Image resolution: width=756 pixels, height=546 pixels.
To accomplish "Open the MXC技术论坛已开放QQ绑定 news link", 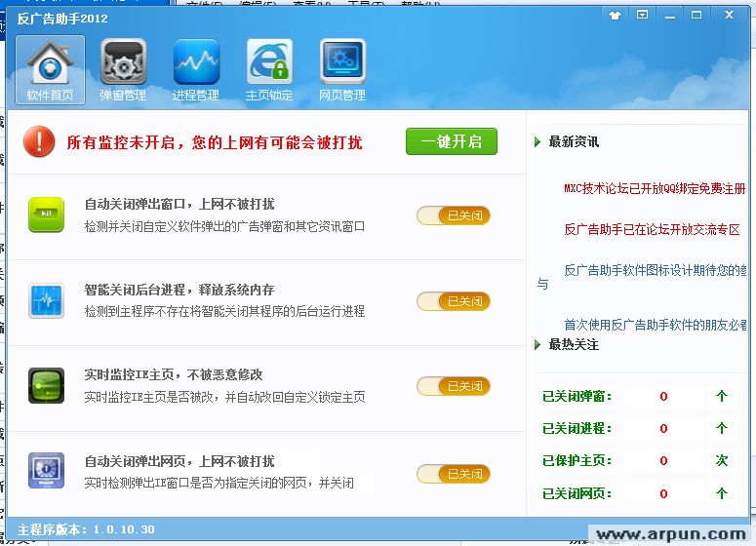I will click(655, 188).
